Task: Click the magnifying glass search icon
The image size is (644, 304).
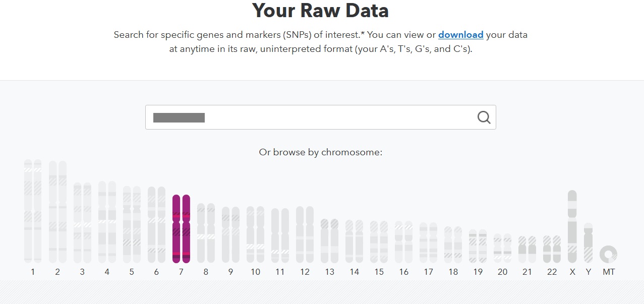Action: click(483, 117)
